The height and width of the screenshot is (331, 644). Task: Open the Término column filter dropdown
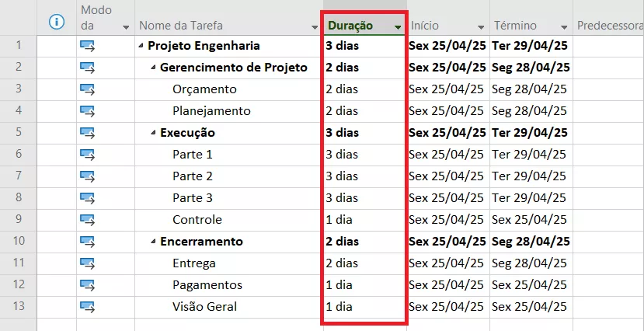[562, 27]
